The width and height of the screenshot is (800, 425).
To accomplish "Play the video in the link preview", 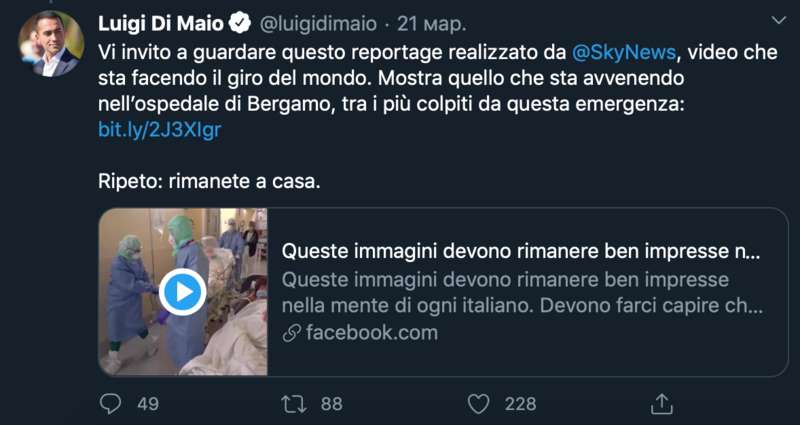I will [183, 292].
